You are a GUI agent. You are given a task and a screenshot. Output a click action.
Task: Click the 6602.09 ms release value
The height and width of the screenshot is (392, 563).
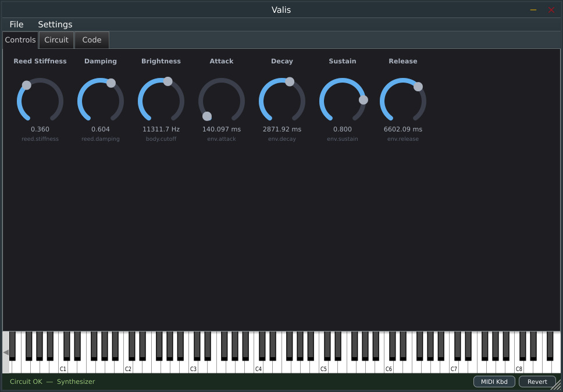click(x=403, y=129)
